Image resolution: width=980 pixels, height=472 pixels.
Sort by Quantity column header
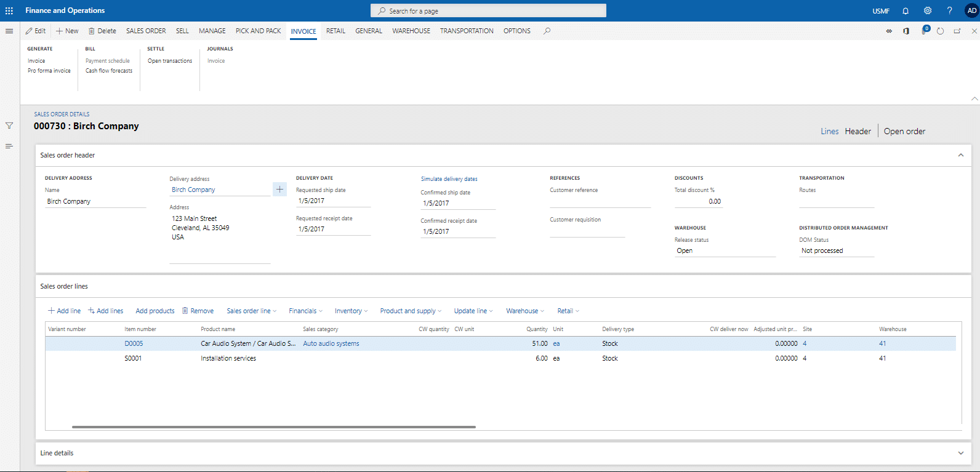537,329
